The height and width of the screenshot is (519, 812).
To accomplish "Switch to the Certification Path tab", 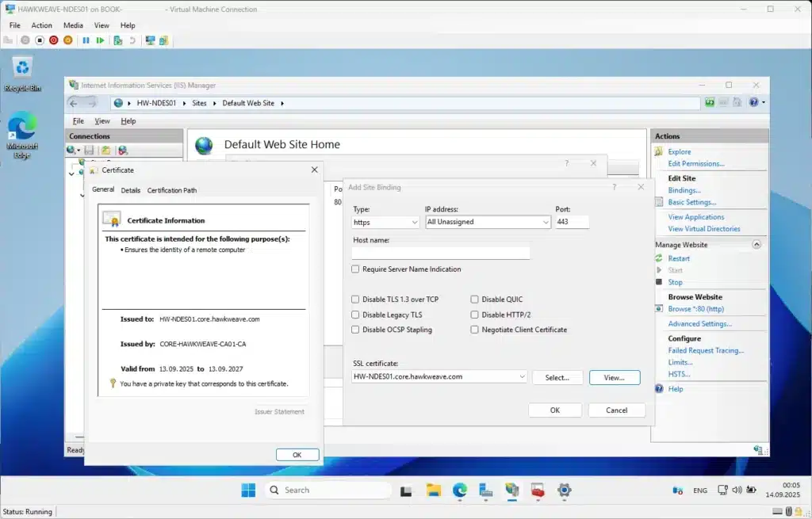I will click(x=172, y=190).
